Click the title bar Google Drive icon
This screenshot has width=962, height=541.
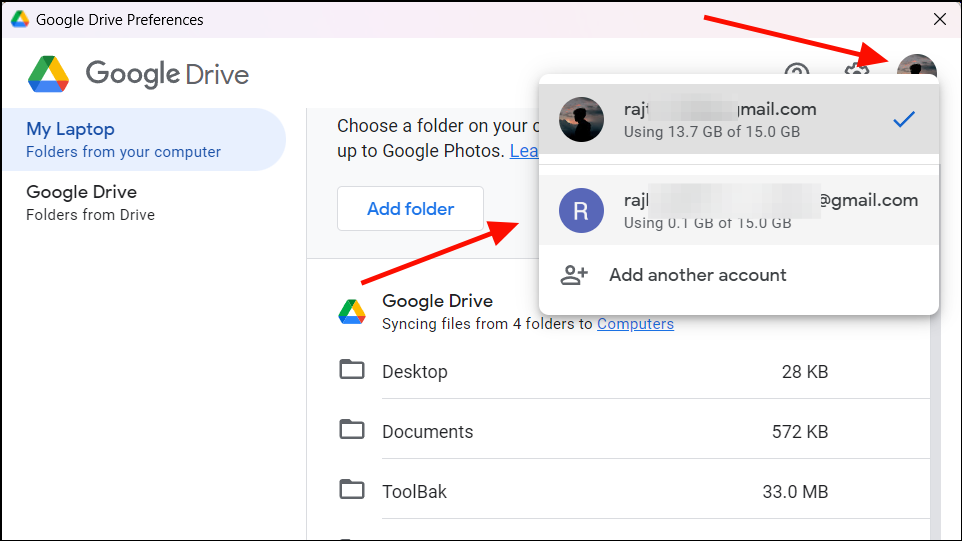pyautogui.click(x=20, y=19)
